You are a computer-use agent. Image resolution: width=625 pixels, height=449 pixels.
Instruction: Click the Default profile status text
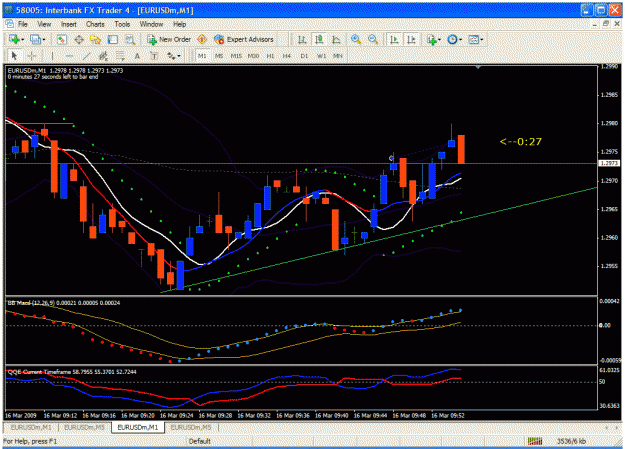(200, 441)
